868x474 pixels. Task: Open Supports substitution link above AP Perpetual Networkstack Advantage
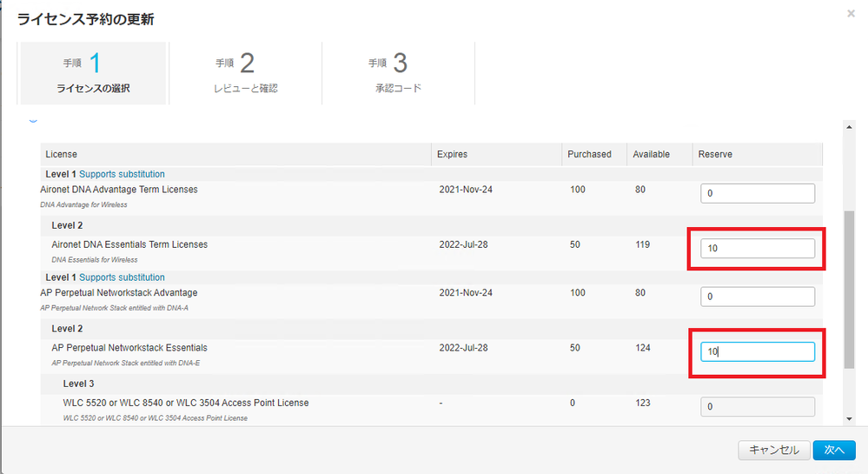coord(122,277)
